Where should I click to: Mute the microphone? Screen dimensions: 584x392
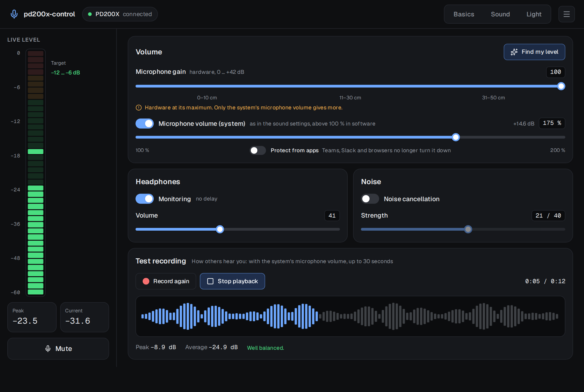pos(58,349)
